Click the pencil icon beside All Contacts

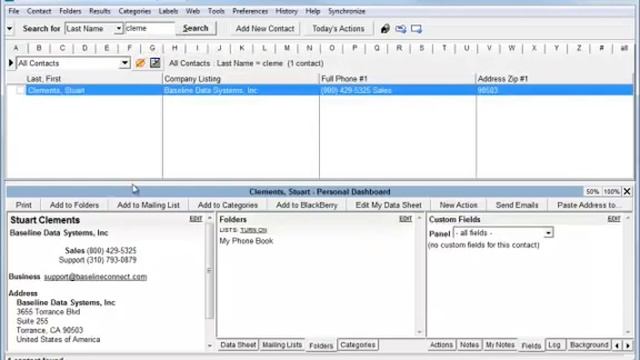tap(140, 63)
